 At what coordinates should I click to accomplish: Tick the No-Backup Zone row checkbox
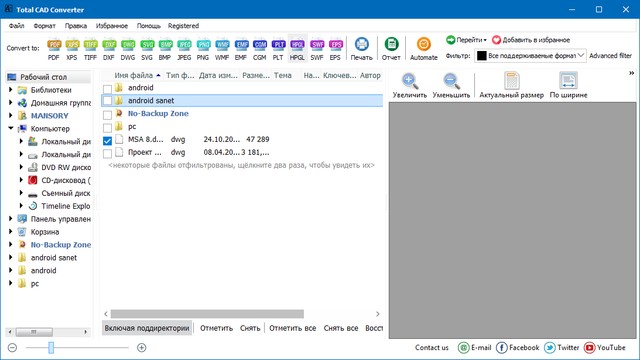(107, 115)
